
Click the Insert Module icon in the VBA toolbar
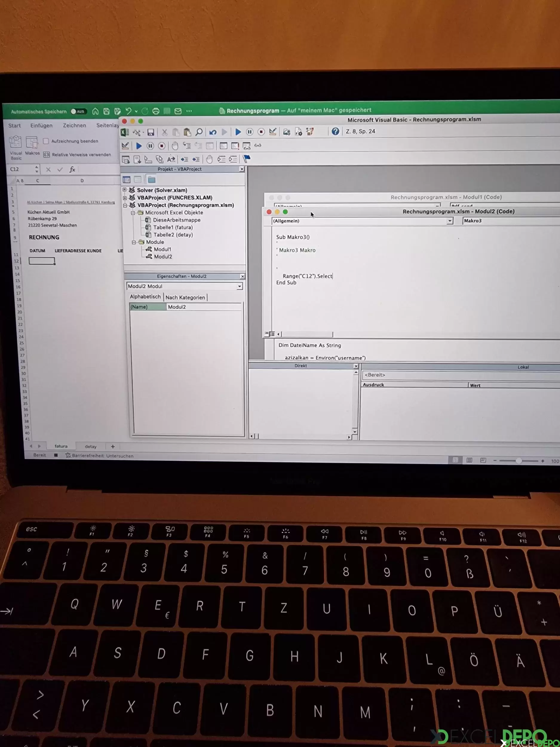pyautogui.click(x=137, y=132)
